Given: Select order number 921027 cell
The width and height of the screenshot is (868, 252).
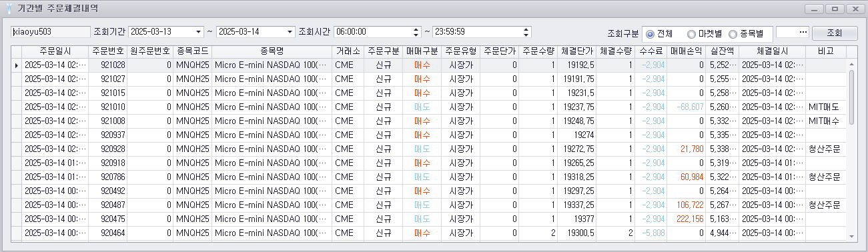Looking at the screenshot, I should 108,79.
